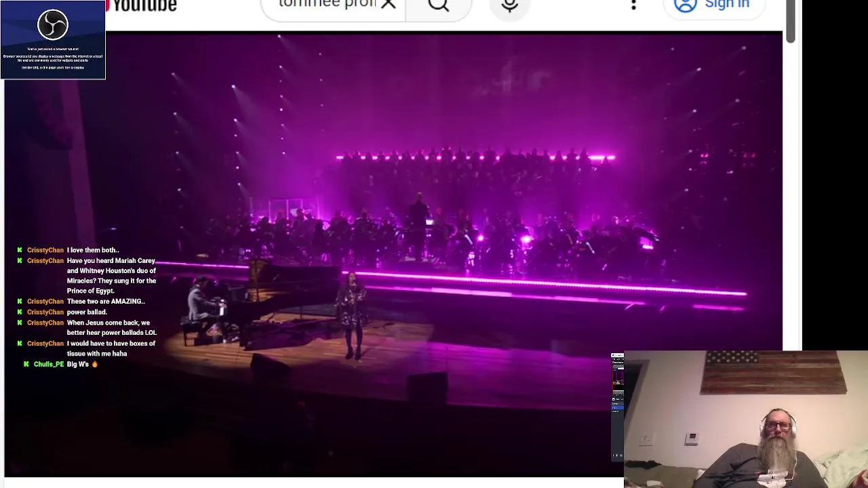Click the small OBS window preview strip
The image size is (868, 488).
point(617,407)
